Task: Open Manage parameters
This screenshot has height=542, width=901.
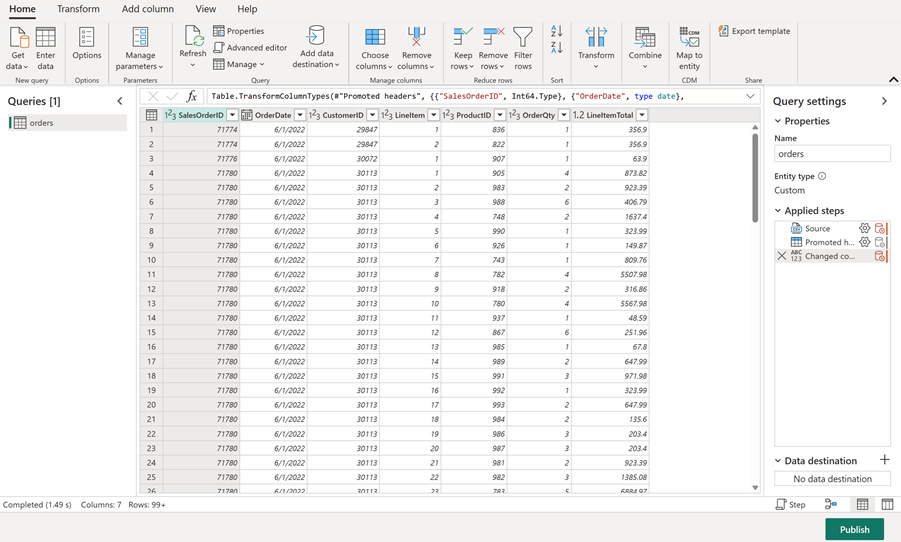Action: click(x=140, y=49)
